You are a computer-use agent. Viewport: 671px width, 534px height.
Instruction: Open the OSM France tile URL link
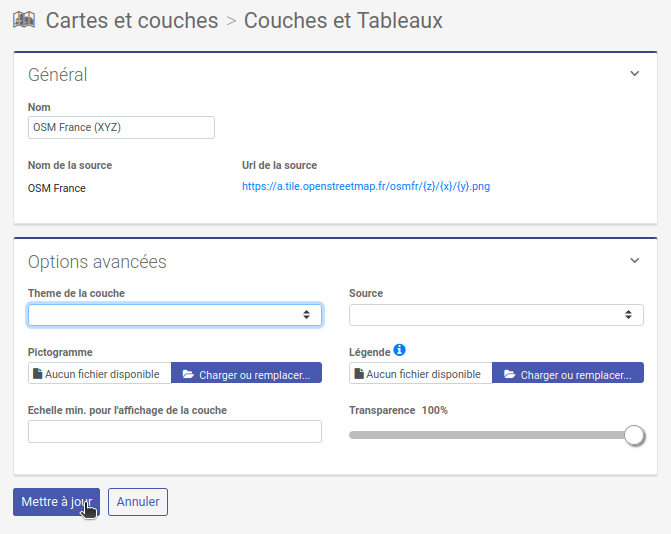(366, 187)
